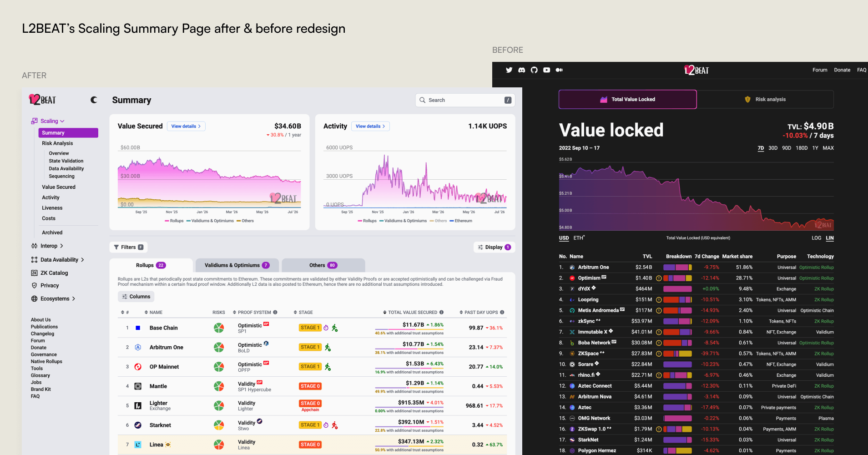This screenshot has width=868, height=455.
Task: Click View details next to Value Secured
Action: [186, 126]
